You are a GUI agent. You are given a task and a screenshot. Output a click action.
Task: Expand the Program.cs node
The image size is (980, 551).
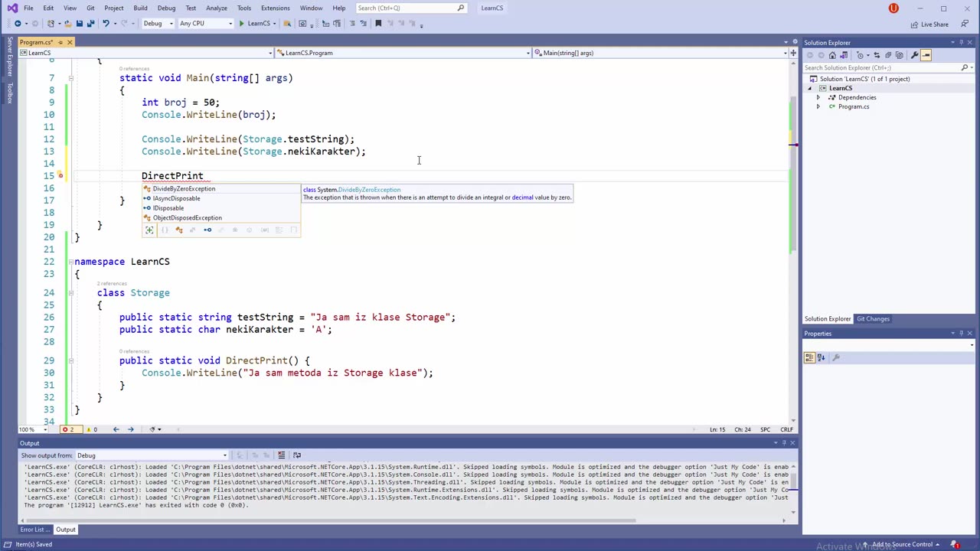[818, 106]
